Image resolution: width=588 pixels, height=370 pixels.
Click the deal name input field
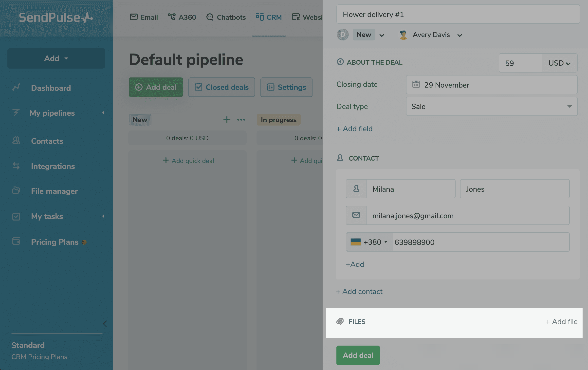pos(458,15)
